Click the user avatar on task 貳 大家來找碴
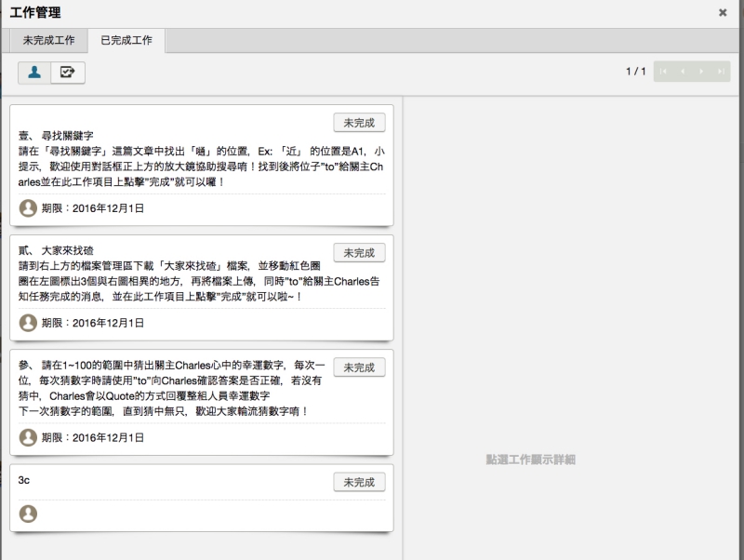The image size is (744, 560). coord(28,323)
